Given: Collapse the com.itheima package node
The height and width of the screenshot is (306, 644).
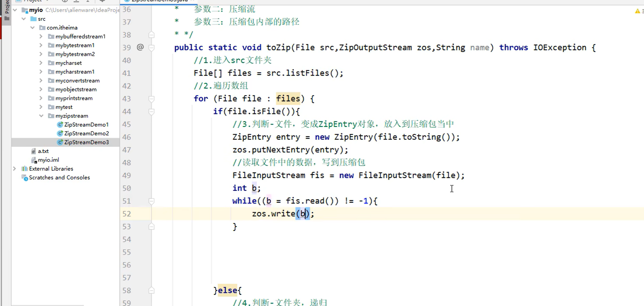Looking at the screenshot, I should (x=33, y=27).
